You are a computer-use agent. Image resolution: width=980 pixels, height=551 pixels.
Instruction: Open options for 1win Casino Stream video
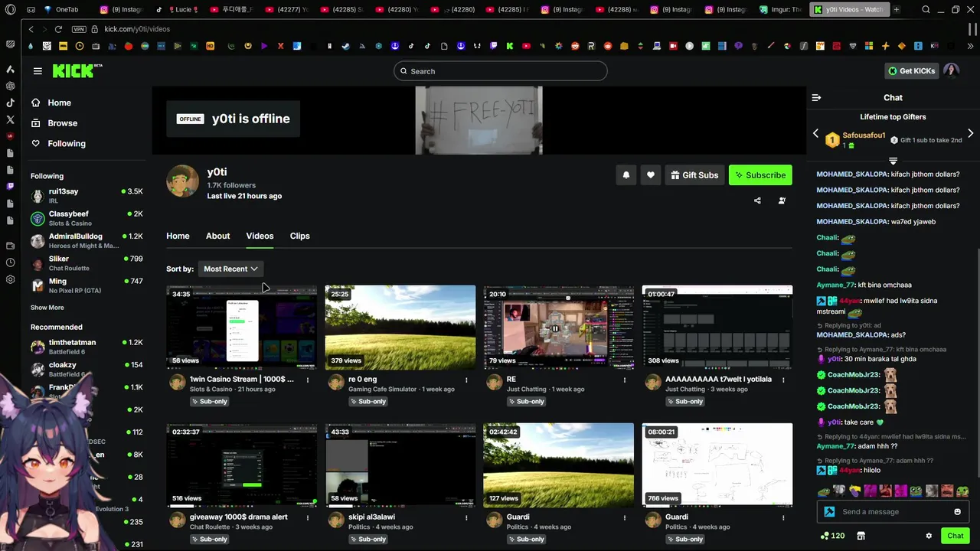(x=308, y=380)
